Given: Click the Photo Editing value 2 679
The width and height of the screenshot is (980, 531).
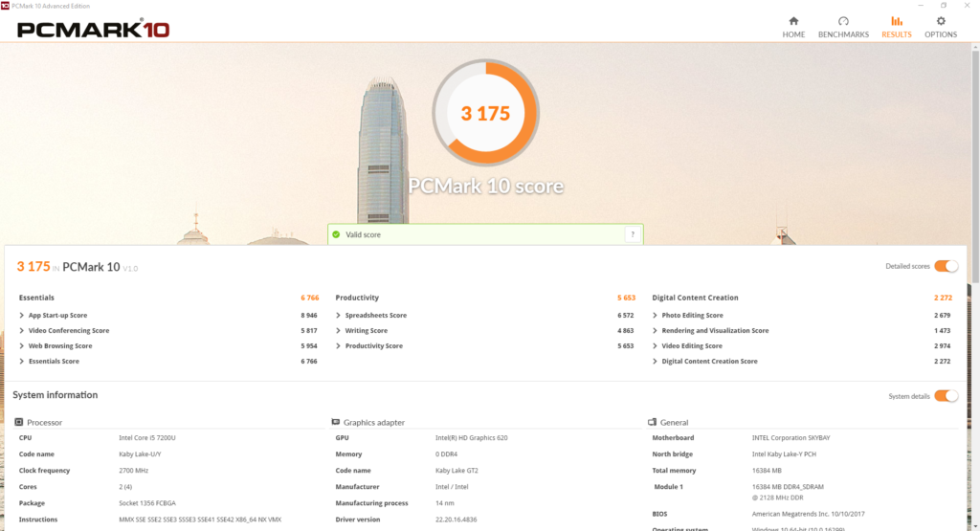Looking at the screenshot, I should tap(942, 316).
